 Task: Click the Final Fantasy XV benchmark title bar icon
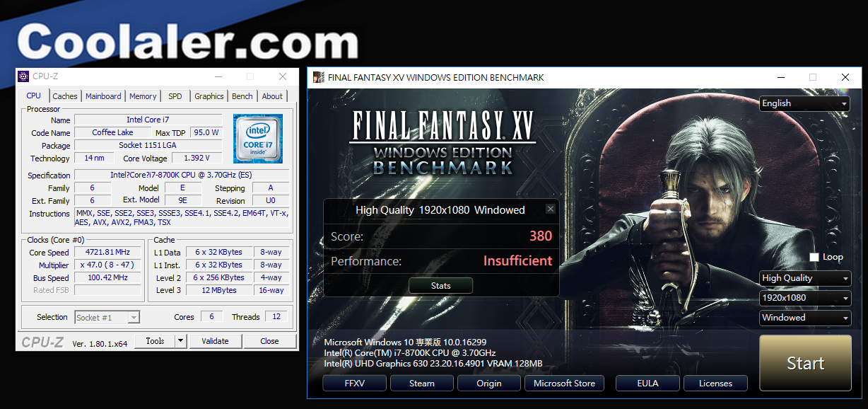point(318,77)
